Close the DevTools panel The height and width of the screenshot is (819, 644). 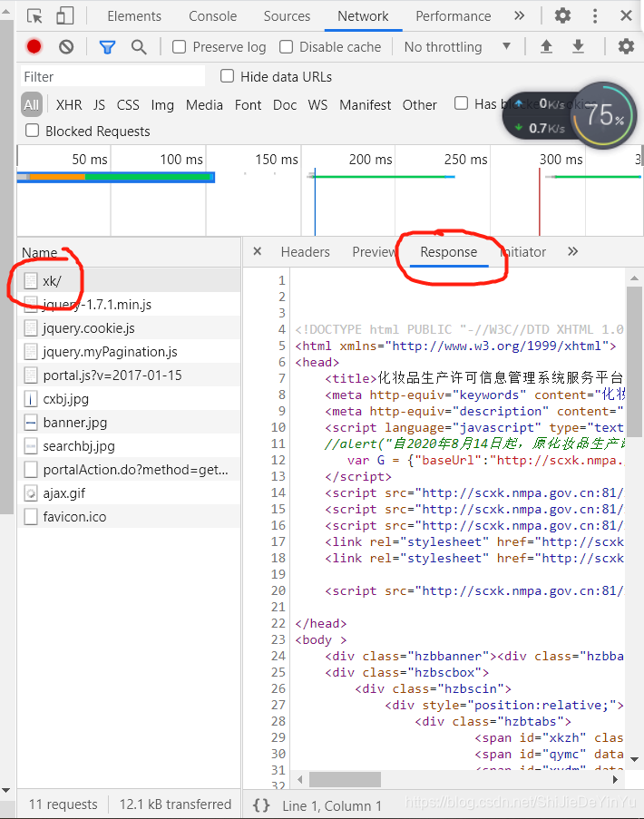[626, 15]
